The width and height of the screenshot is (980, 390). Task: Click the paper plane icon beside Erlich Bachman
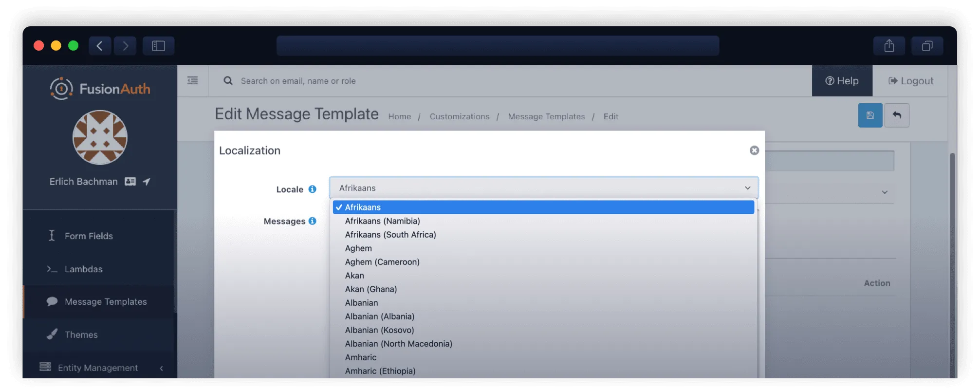pos(147,182)
